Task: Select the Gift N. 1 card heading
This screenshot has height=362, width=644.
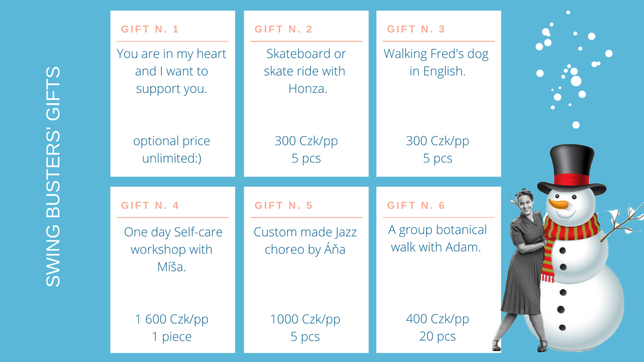Action: pyautogui.click(x=150, y=29)
